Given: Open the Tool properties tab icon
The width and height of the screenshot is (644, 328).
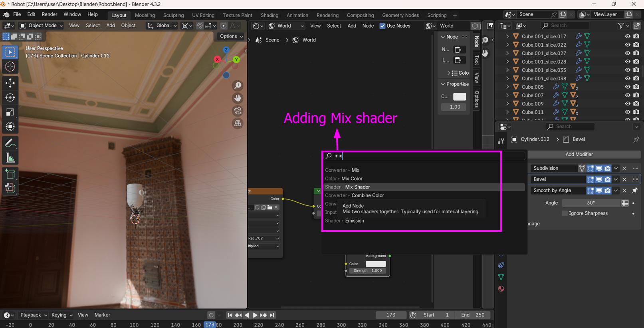Looking at the screenshot, I should point(501,141).
